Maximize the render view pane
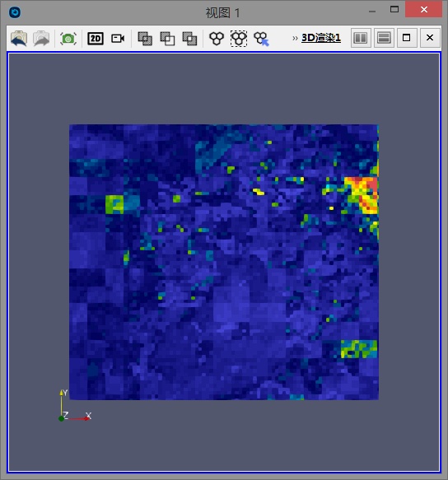448x480 pixels. tap(407, 38)
